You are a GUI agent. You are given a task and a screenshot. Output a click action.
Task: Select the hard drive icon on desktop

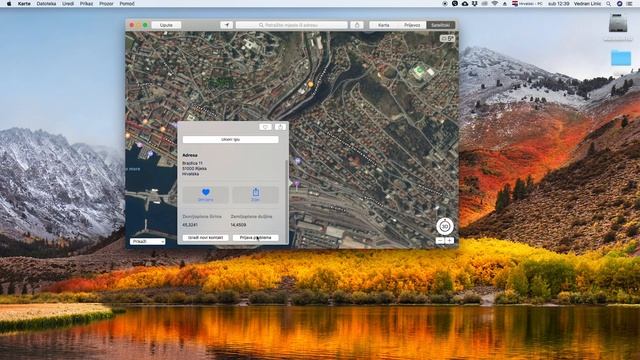(618, 23)
